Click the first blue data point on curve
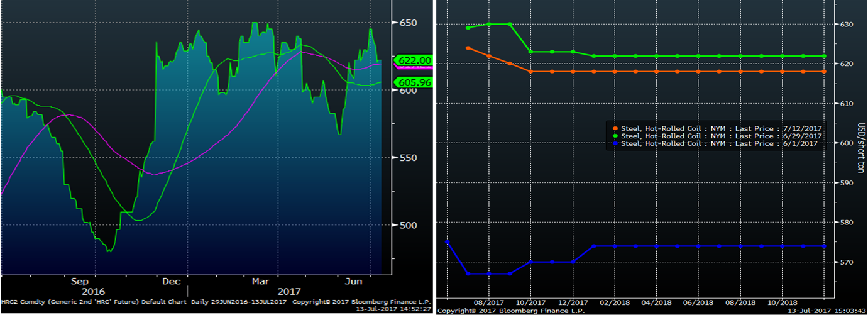The image size is (868, 315). 447,242
